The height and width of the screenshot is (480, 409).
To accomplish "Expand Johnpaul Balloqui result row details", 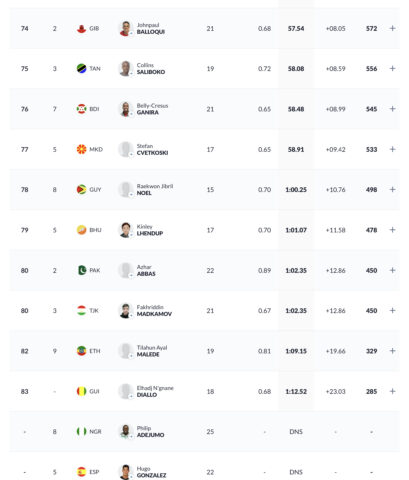I will coord(392,28).
